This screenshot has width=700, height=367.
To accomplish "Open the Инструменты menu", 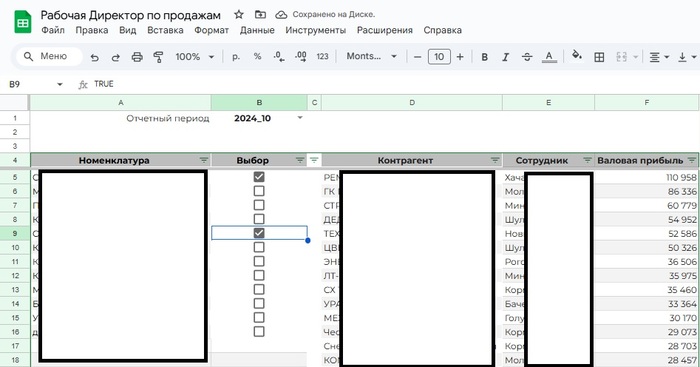I will click(x=315, y=30).
